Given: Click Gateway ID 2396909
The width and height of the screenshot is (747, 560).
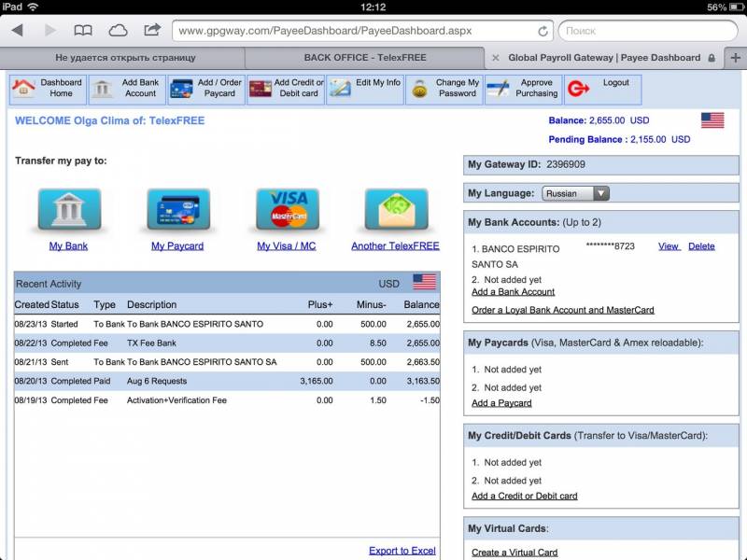Looking at the screenshot, I should click(566, 164).
